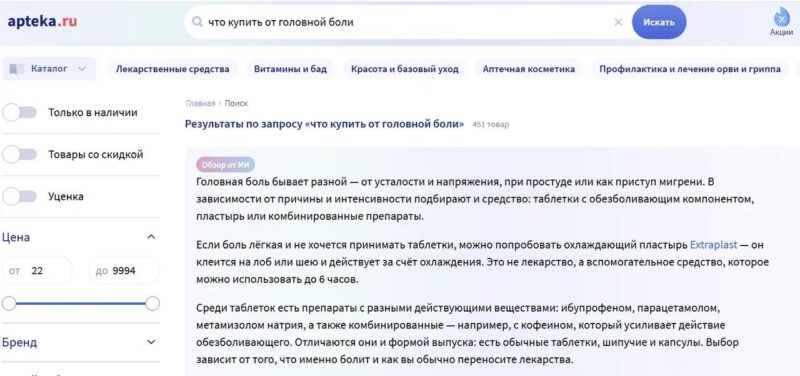This screenshot has width=800, height=376.
Task: Clear the search query with X icon
Action: click(618, 22)
